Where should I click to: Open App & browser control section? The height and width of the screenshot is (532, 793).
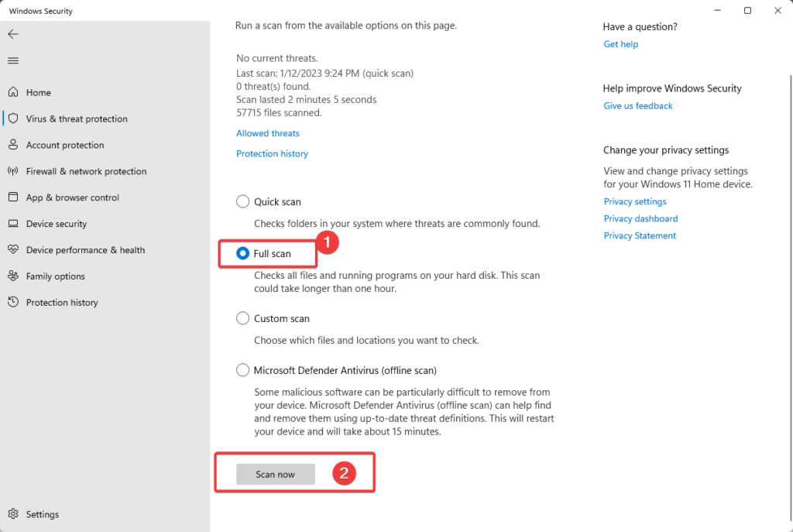coord(73,197)
